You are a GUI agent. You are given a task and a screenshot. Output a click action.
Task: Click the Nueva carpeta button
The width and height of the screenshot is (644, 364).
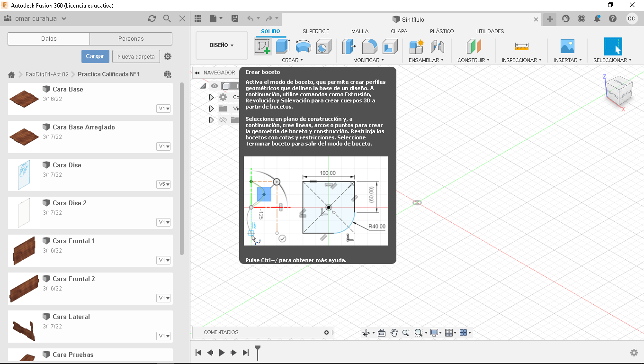(x=136, y=56)
